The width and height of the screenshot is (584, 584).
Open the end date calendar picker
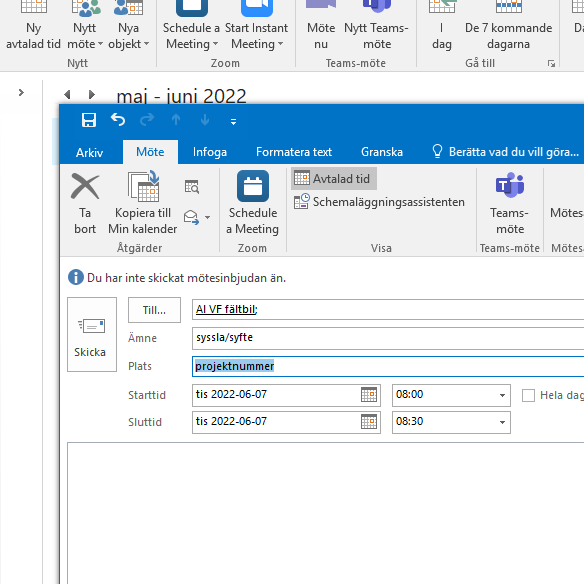[x=369, y=422]
